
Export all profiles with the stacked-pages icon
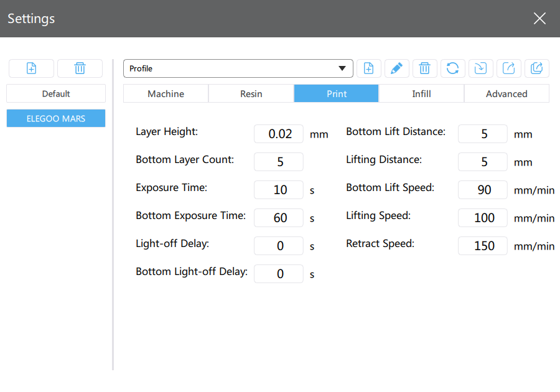536,68
